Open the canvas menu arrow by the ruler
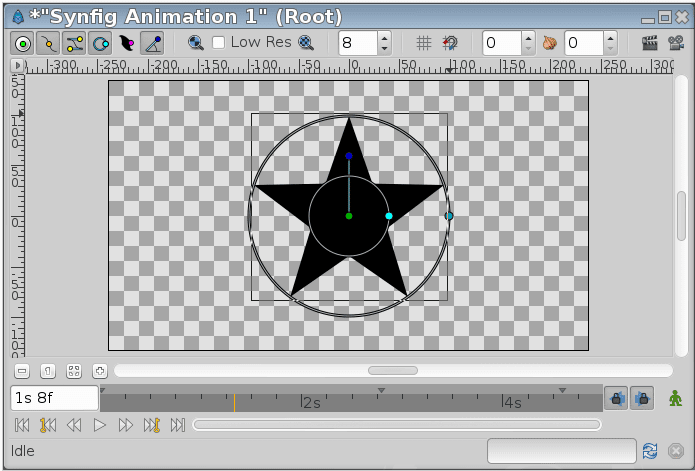 point(17,66)
